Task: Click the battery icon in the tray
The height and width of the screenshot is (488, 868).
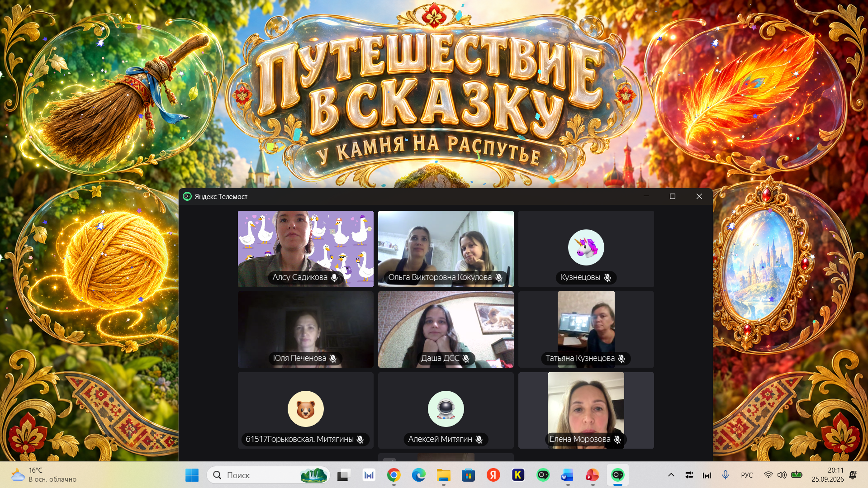Action: [x=797, y=475]
